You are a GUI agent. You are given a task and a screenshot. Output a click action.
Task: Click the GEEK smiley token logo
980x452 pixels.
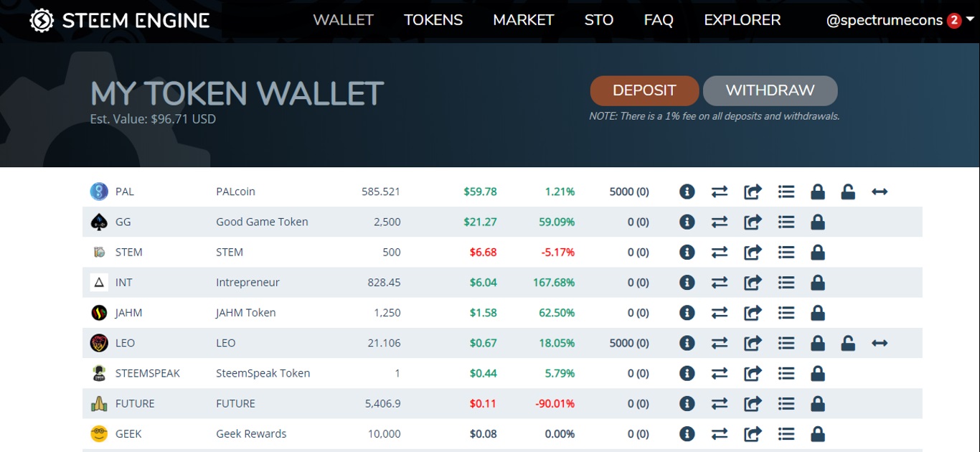(x=99, y=433)
